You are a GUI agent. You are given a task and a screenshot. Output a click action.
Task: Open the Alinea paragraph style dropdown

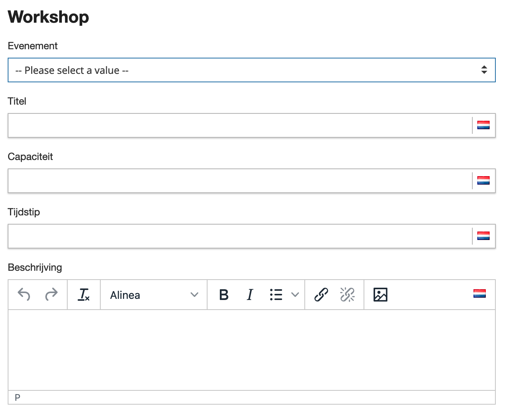pyautogui.click(x=153, y=295)
